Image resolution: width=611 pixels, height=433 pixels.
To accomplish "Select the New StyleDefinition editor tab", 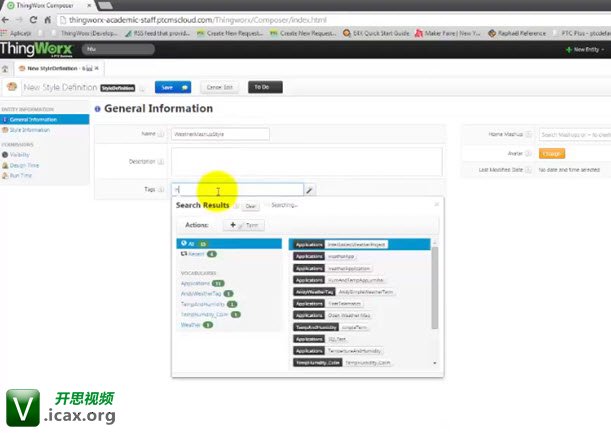I will 59,69.
